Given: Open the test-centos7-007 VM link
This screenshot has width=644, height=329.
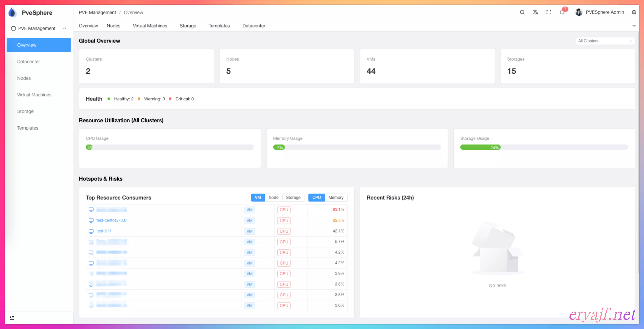Looking at the screenshot, I should pos(112,220).
